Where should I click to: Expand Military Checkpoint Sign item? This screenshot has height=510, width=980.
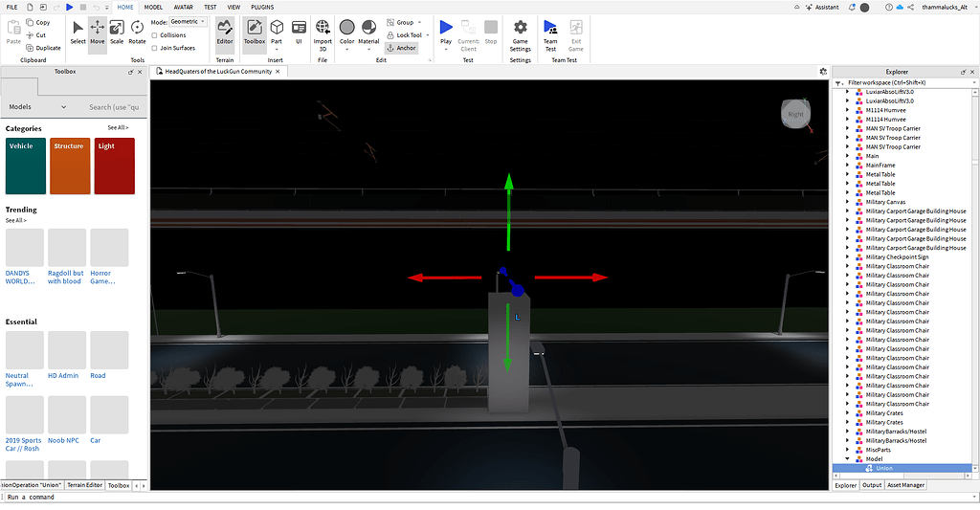point(848,256)
